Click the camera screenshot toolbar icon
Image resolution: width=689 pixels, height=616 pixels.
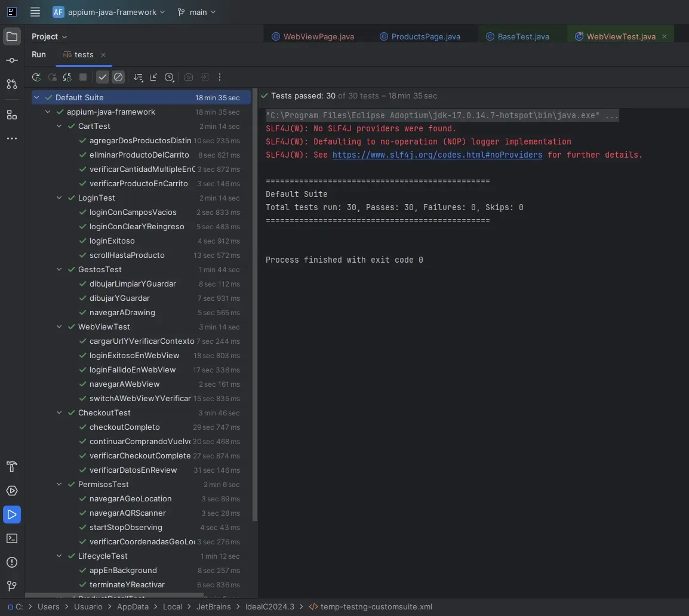pos(189,78)
